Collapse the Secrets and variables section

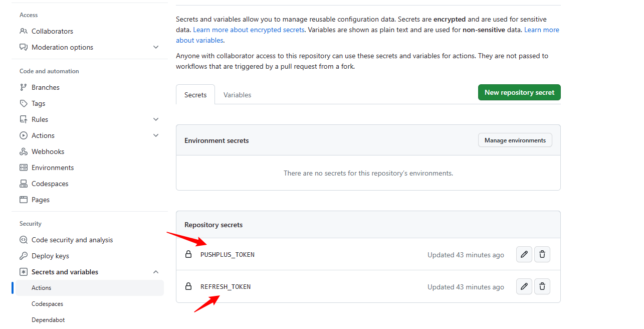point(156,272)
